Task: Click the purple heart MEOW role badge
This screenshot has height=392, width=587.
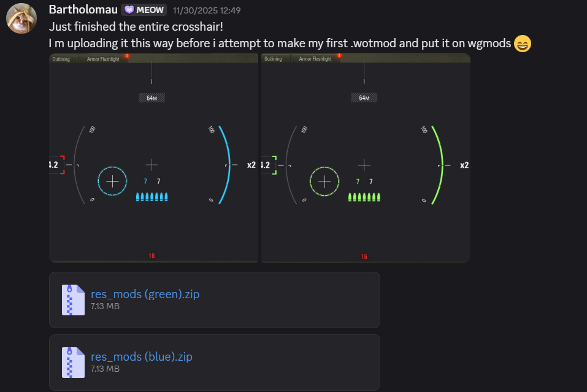Action: pyautogui.click(x=144, y=10)
